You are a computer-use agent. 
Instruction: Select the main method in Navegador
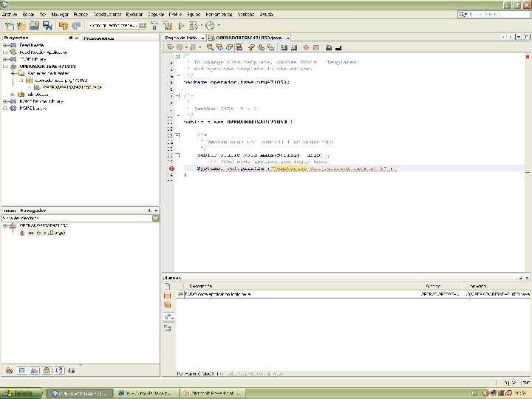[47, 233]
